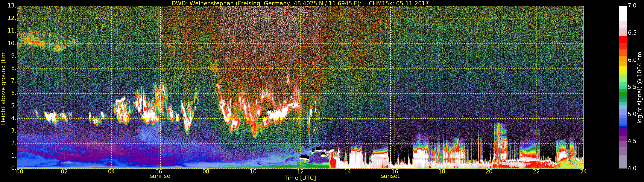644x182 pixels.
Task: Click the sunset label below the time axis
Action: (390, 176)
